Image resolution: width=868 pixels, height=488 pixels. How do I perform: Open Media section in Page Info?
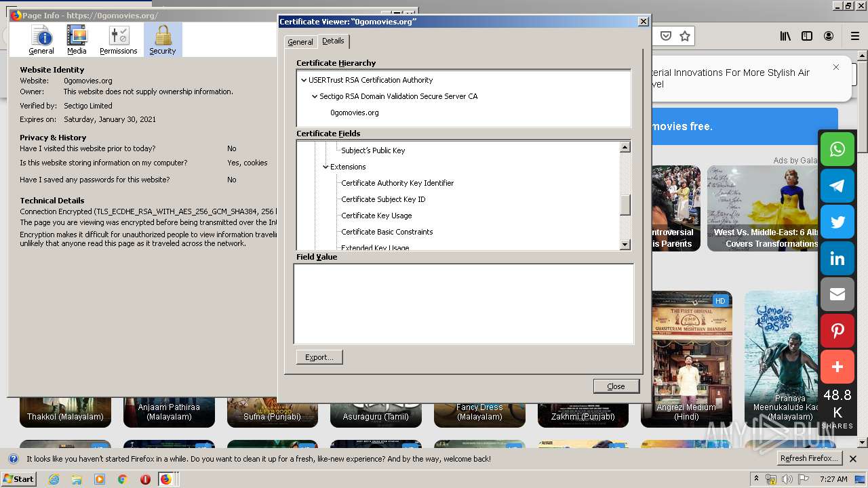[77, 40]
